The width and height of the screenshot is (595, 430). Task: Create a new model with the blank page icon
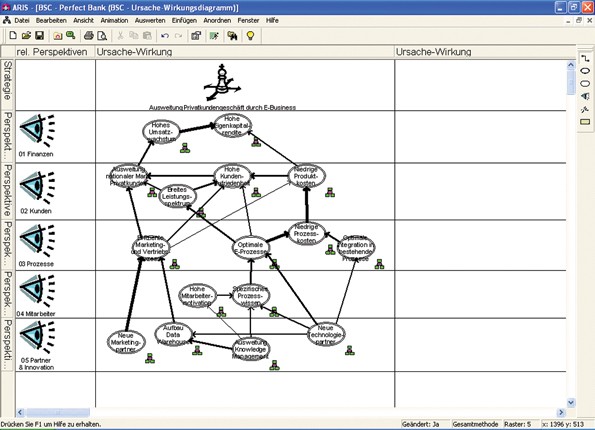[13, 36]
